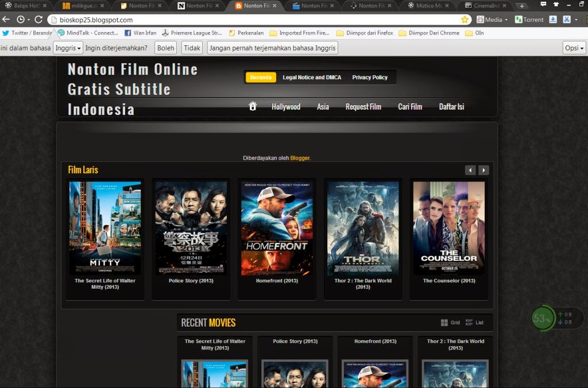The width and height of the screenshot is (588, 388).
Task: Open the Perkenalan bookmark
Action: tap(246, 33)
